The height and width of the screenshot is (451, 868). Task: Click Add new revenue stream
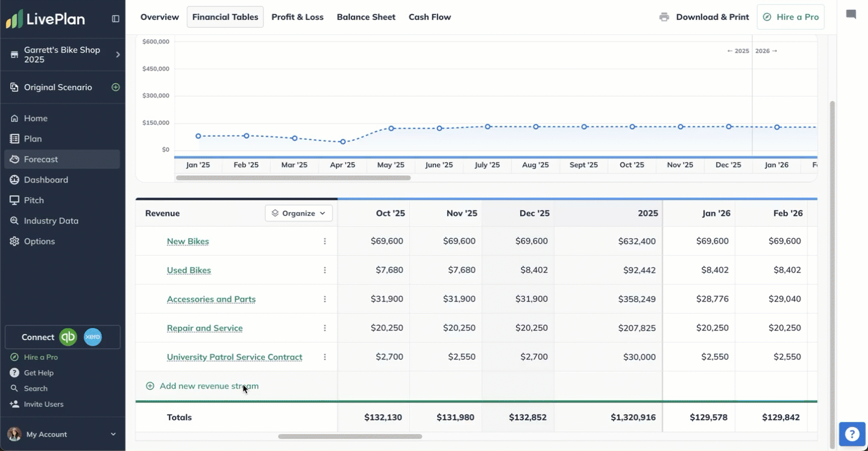click(209, 386)
